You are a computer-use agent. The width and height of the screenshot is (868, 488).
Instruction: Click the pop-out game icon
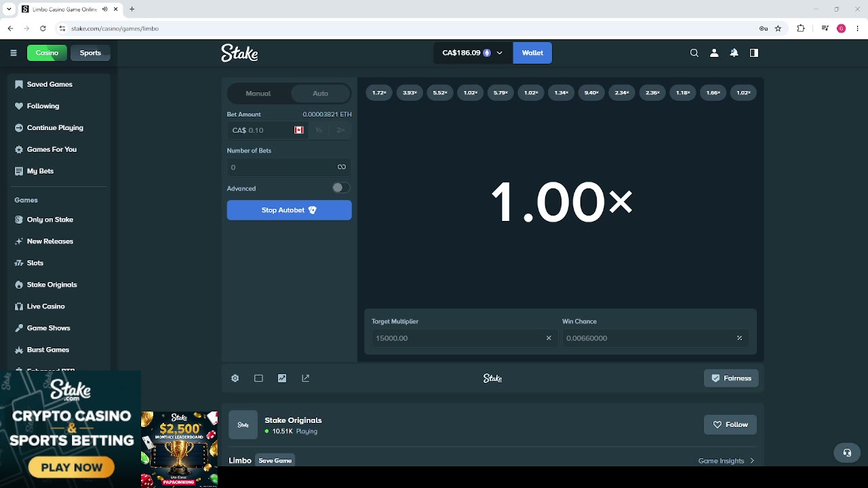click(306, 378)
